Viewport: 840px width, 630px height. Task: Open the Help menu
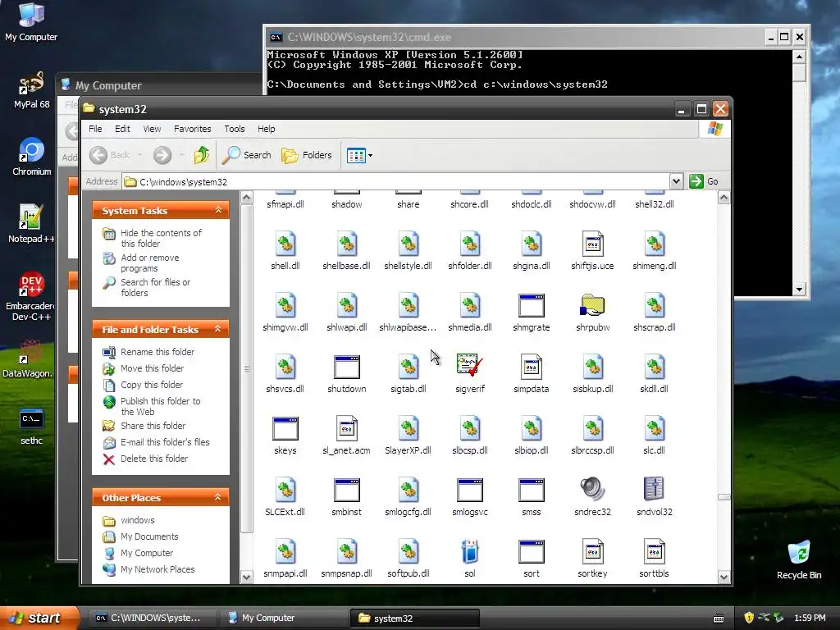267,129
